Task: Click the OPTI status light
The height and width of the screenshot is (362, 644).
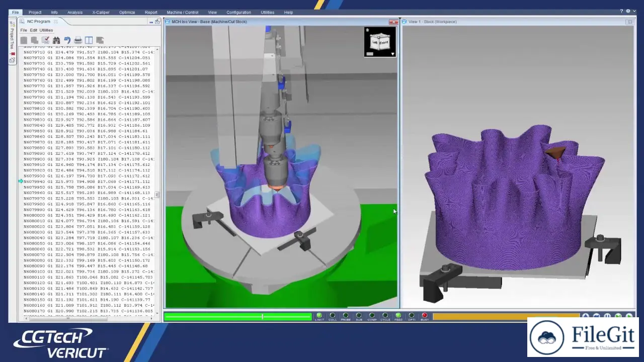Action: [x=412, y=316]
